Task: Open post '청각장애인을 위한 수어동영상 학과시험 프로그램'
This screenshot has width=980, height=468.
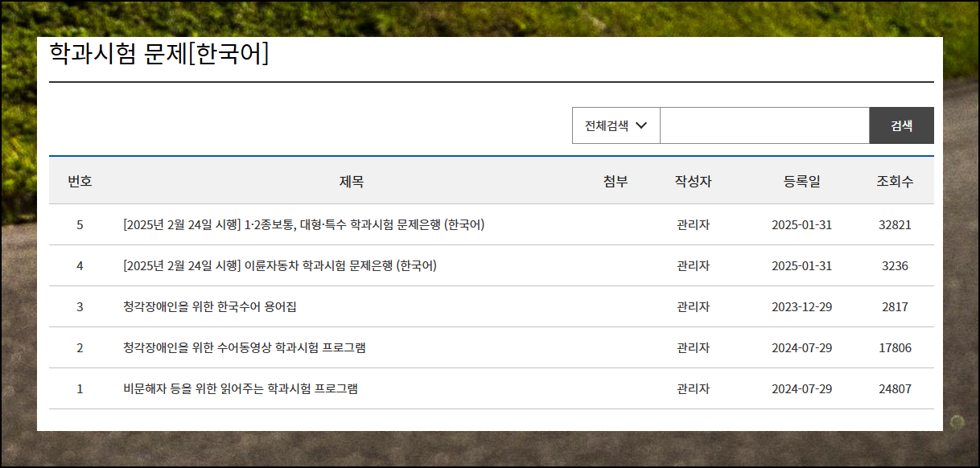Action: 245,347
